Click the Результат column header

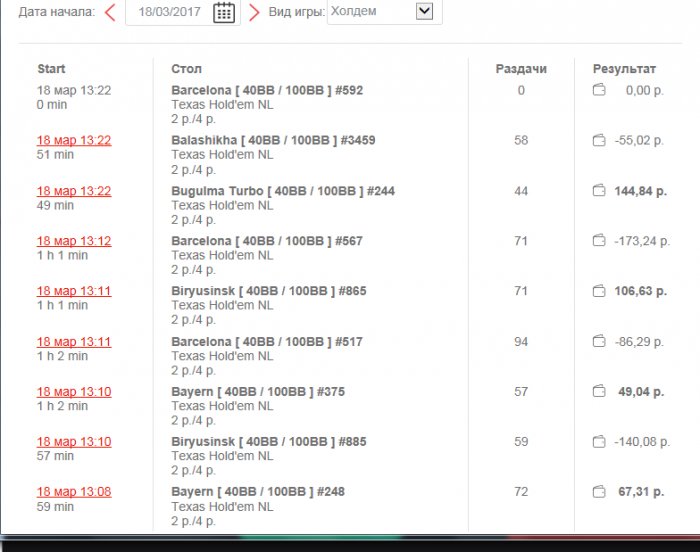click(624, 69)
